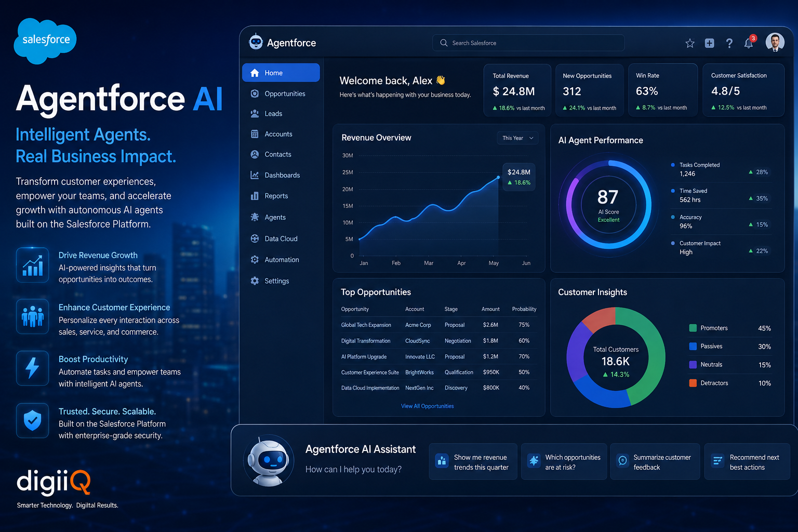Click Enhance Customer Experience people icon

[x=32, y=316]
